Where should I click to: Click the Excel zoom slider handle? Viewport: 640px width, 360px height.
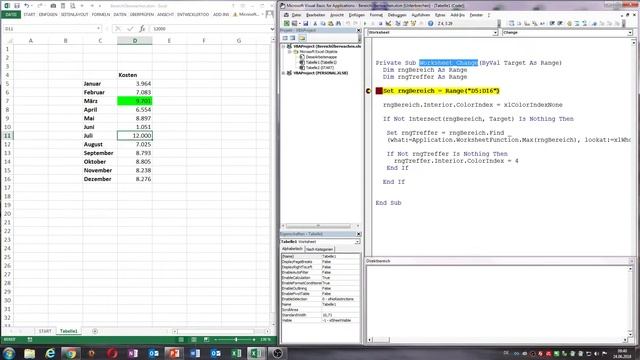tap(236, 339)
